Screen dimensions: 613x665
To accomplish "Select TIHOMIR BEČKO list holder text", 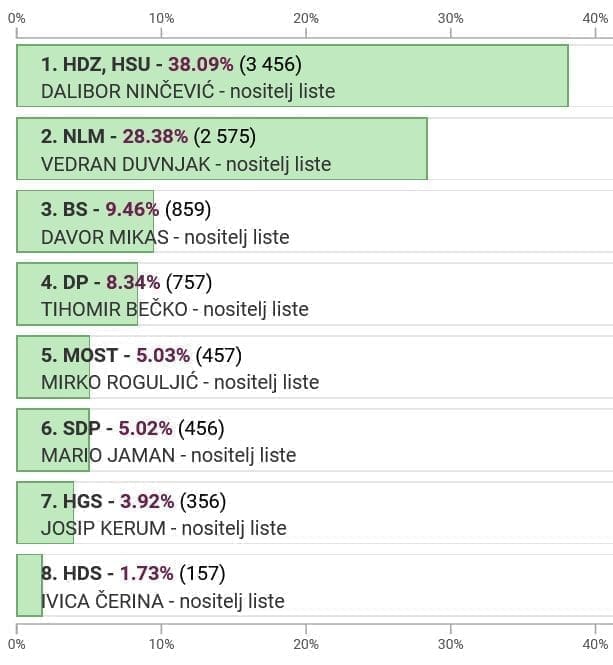I will click(x=114, y=309).
